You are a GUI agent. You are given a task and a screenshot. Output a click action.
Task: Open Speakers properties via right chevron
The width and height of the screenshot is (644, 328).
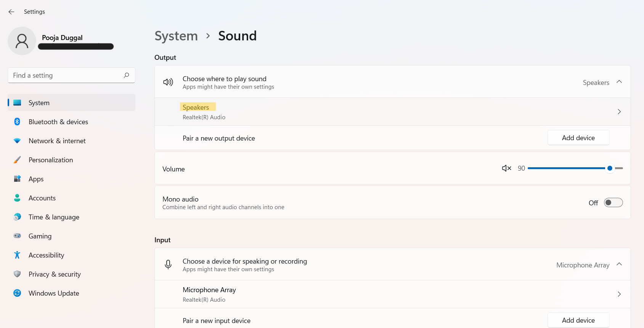click(619, 112)
